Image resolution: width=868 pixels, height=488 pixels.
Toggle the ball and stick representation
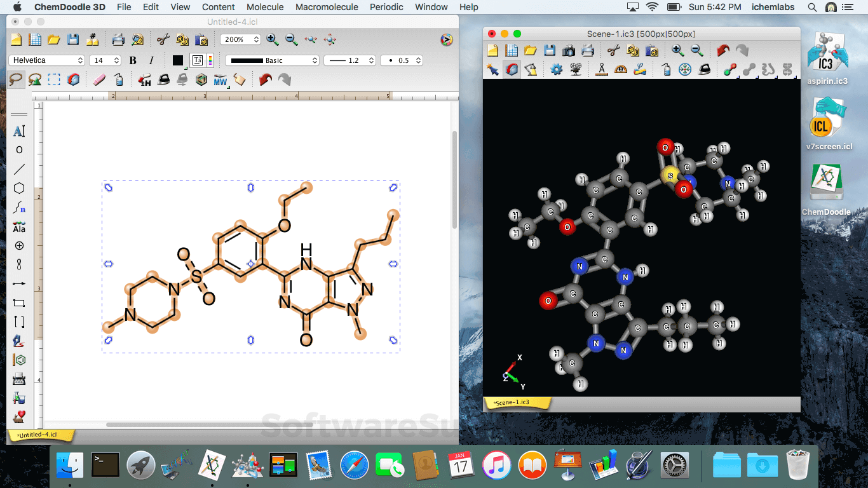729,69
